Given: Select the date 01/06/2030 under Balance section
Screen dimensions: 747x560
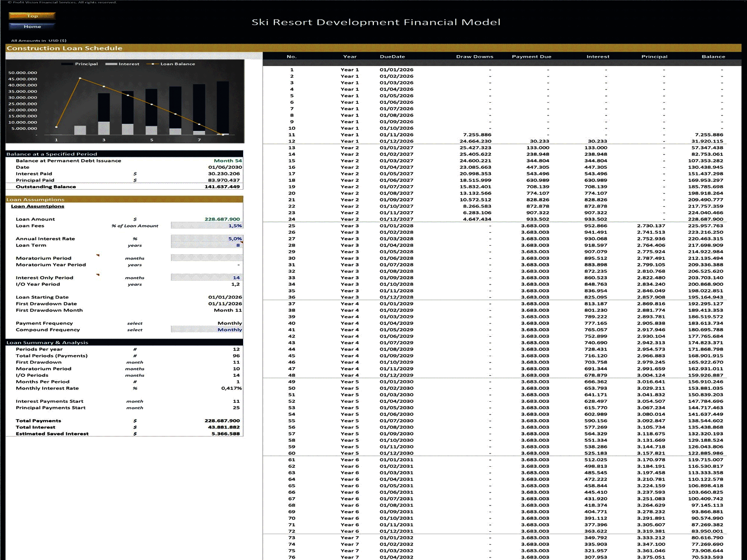Looking at the screenshot, I should pos(225,167).
